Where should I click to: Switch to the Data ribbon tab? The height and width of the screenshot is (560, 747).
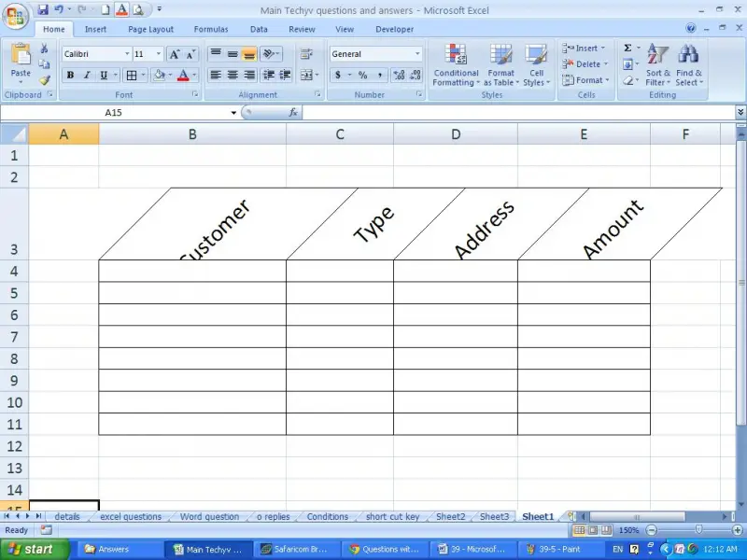259,29
